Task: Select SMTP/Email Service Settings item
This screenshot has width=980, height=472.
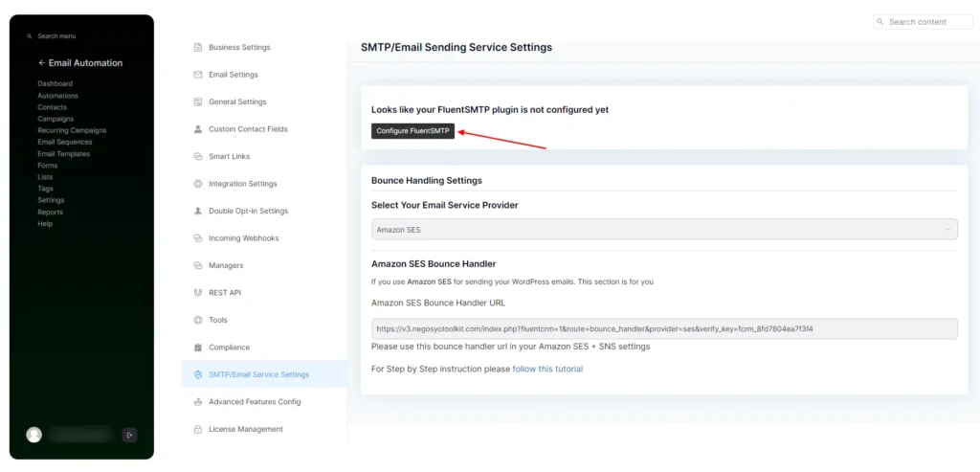Action: [263, 374]
